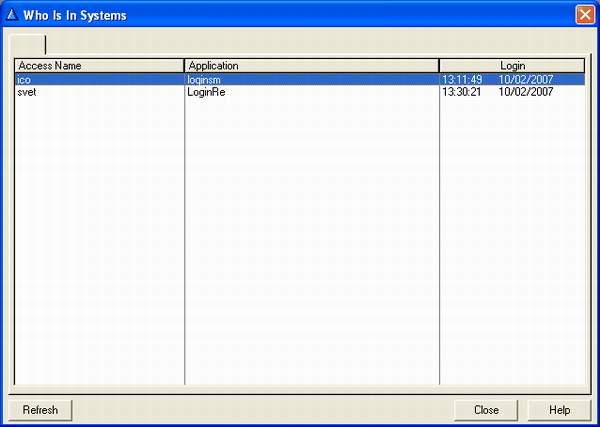The width and height of the screenshot is (600, 427).
Task: Sort by the Application column header
Action: click(x=311, y=66)
